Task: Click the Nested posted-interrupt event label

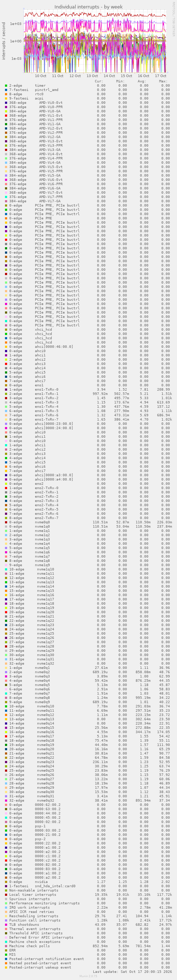Action: pos(40,963)
